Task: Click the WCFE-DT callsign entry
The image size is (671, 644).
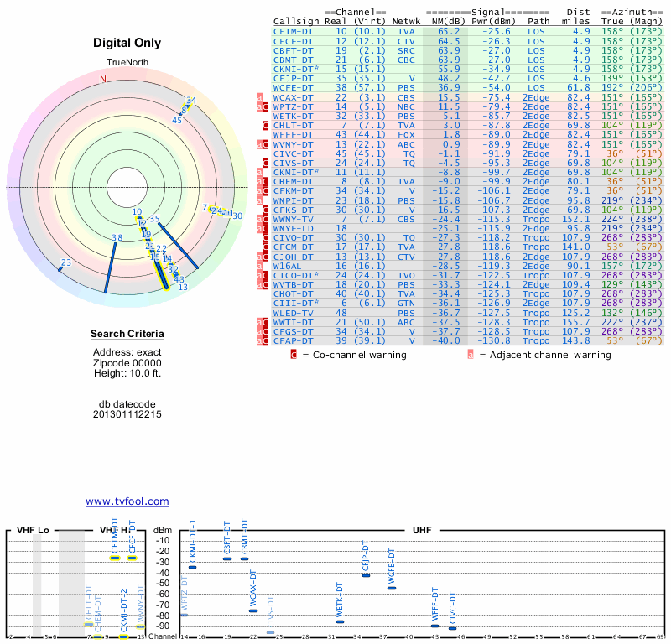Action: pos(293,88)
